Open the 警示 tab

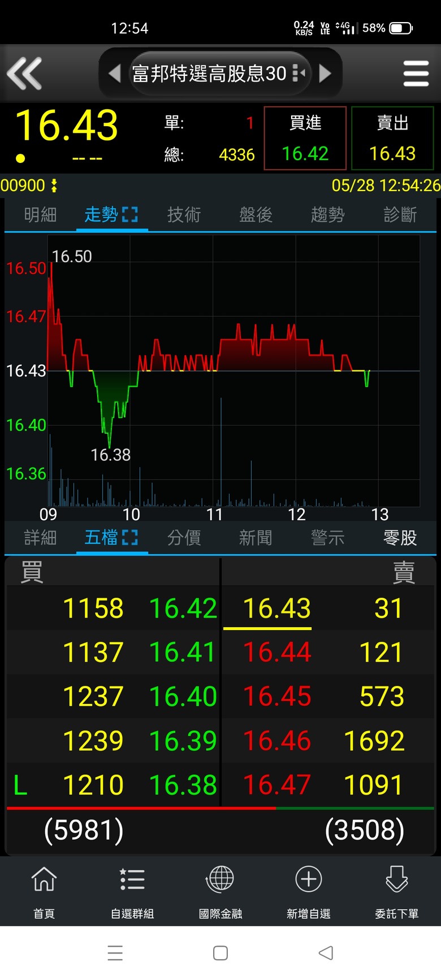327,538
